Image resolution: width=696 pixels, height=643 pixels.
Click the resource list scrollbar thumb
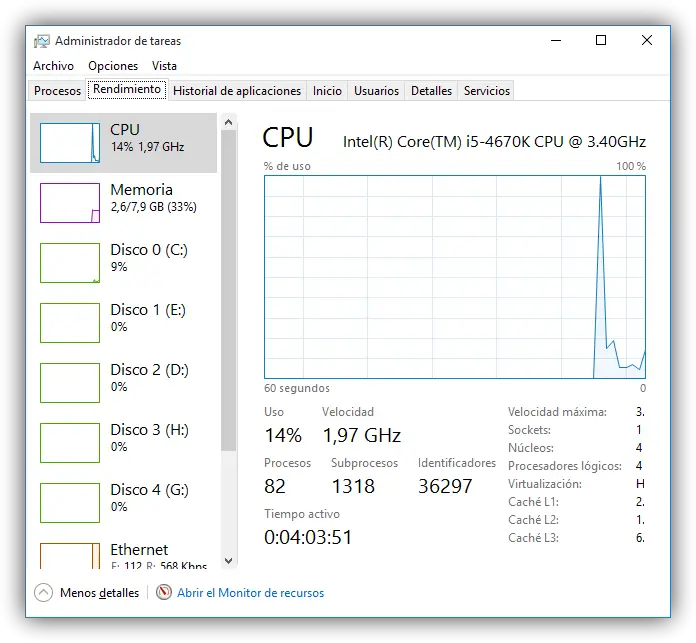click(229, 291)
